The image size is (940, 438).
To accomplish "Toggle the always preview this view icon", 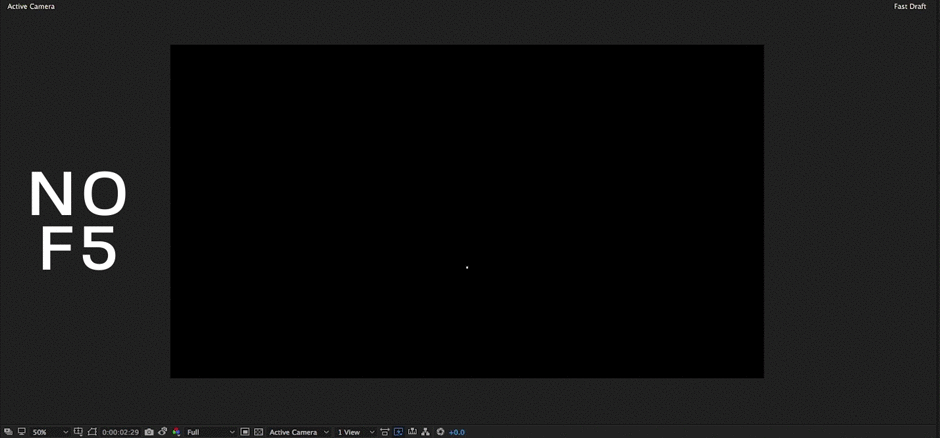I will click(x=8, y=431).
